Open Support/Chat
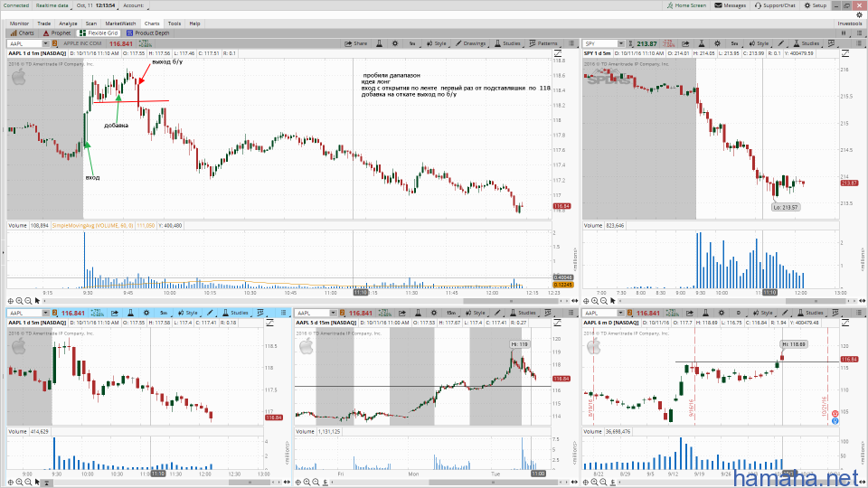This screenshot has width=868, height=488. pyautogui.click(x=775, y=5)
